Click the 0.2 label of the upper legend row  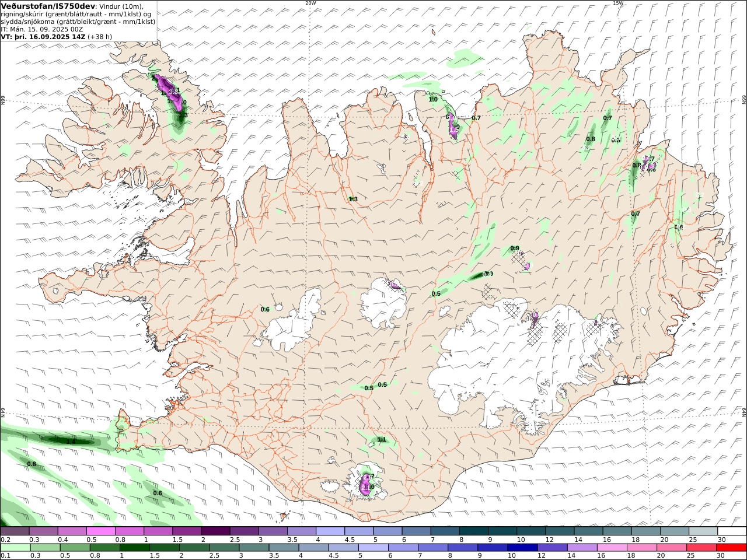[x=5, y=540]
